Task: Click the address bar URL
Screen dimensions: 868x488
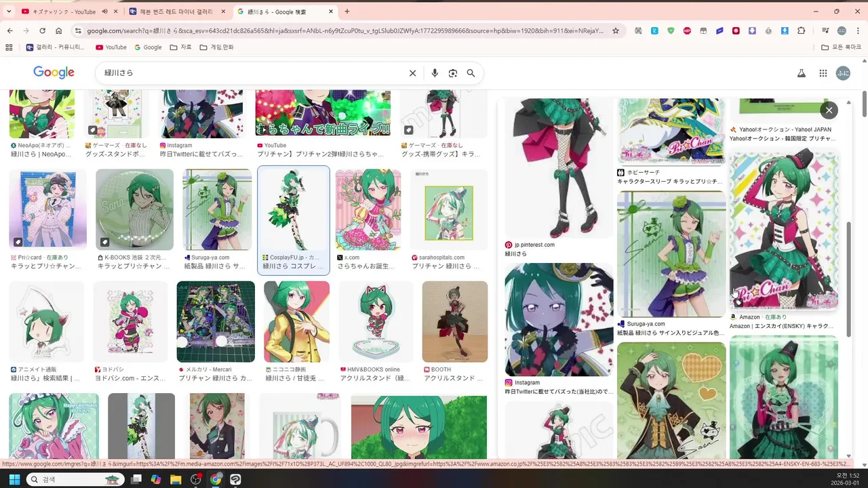Action: click(345, 30)
